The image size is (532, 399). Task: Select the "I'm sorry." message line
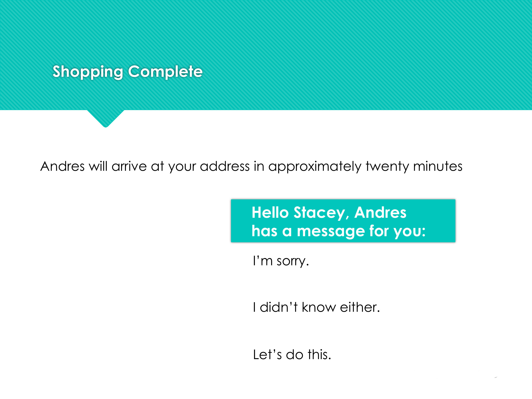(x=281, y=261)
